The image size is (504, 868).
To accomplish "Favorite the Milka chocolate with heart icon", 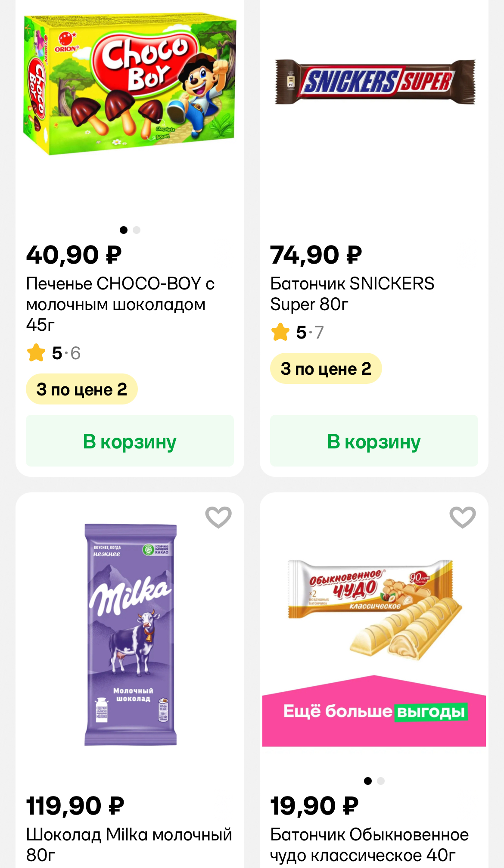I will (x=218, y=516).
